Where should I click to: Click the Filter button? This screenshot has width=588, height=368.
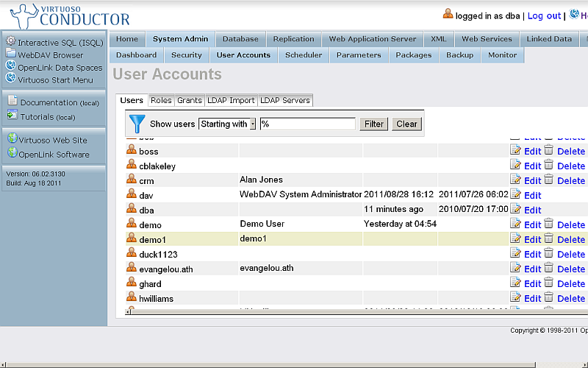374,124
